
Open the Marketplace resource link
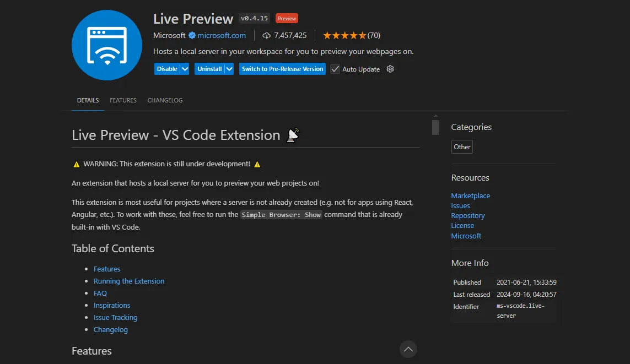point(471,195)
